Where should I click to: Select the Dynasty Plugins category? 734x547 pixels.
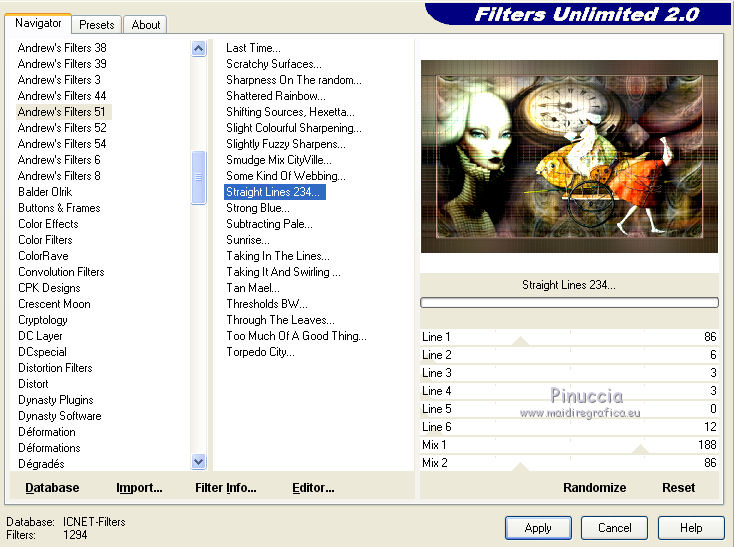click(x=56, y=400)
